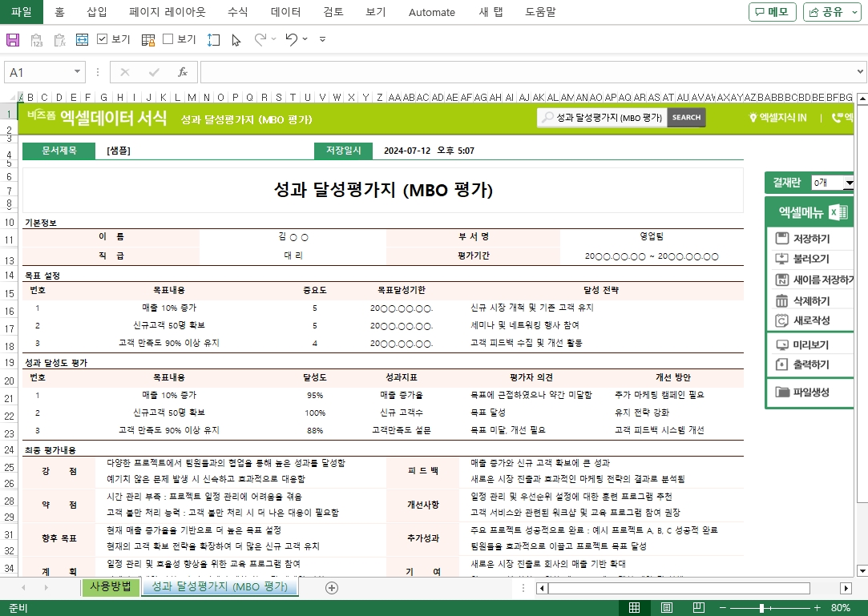Screen dimensions: 868x616
Task: Click the Undo arrow icon
Action: point(291,39)
